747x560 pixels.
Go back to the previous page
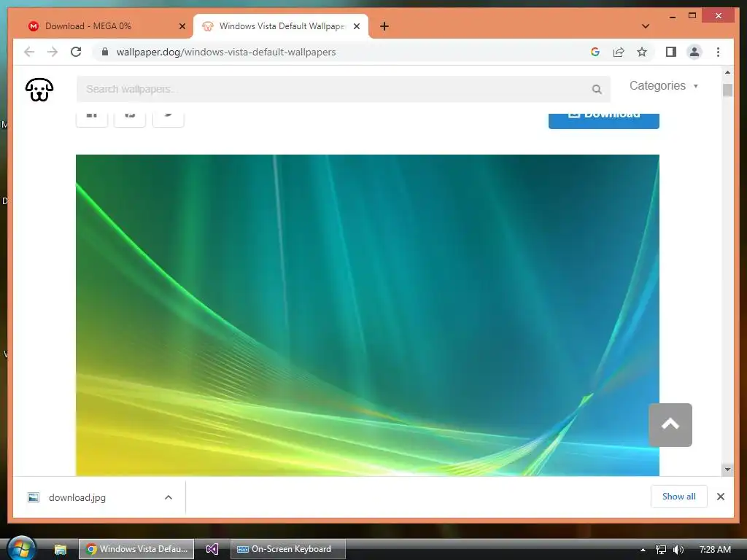point(29,52)
